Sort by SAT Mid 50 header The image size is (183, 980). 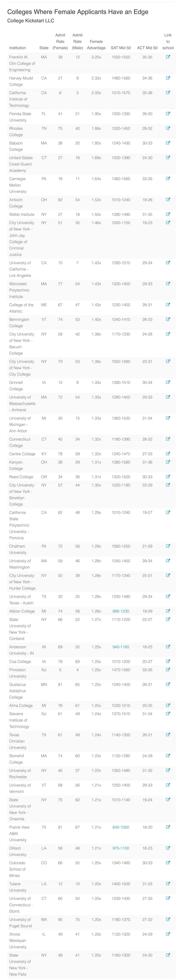[121, 48]
